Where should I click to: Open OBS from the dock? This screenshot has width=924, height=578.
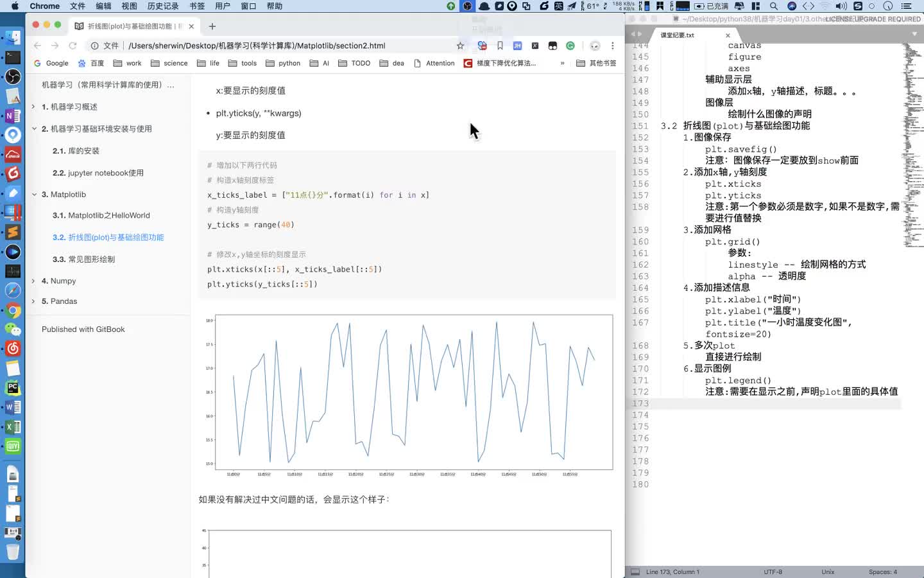[13, 76]
